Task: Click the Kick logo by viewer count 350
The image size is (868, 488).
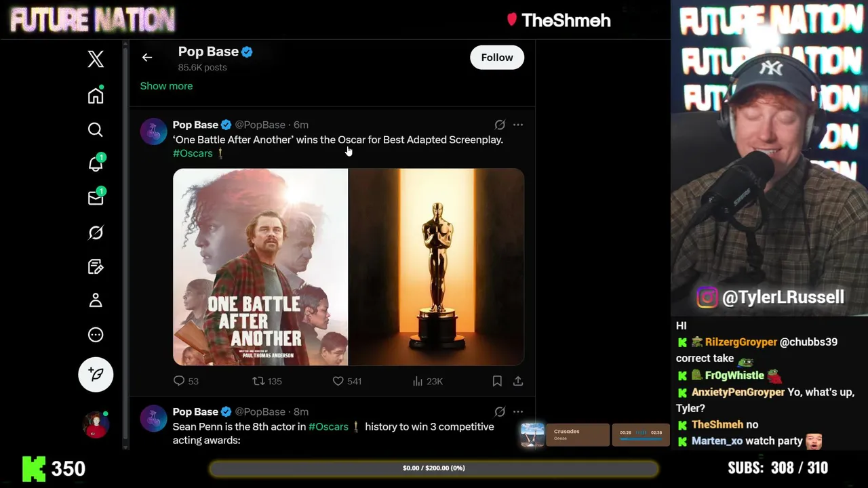Action: point(34,468)
